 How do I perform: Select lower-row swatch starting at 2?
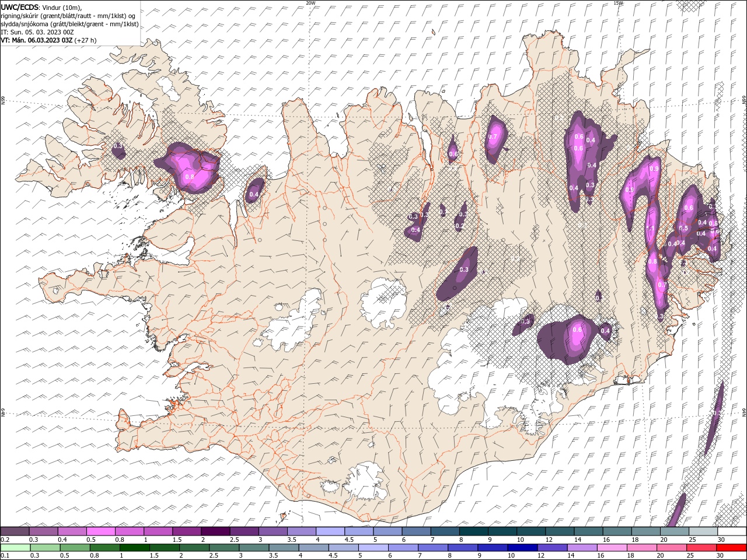click(x=194, y=548)
